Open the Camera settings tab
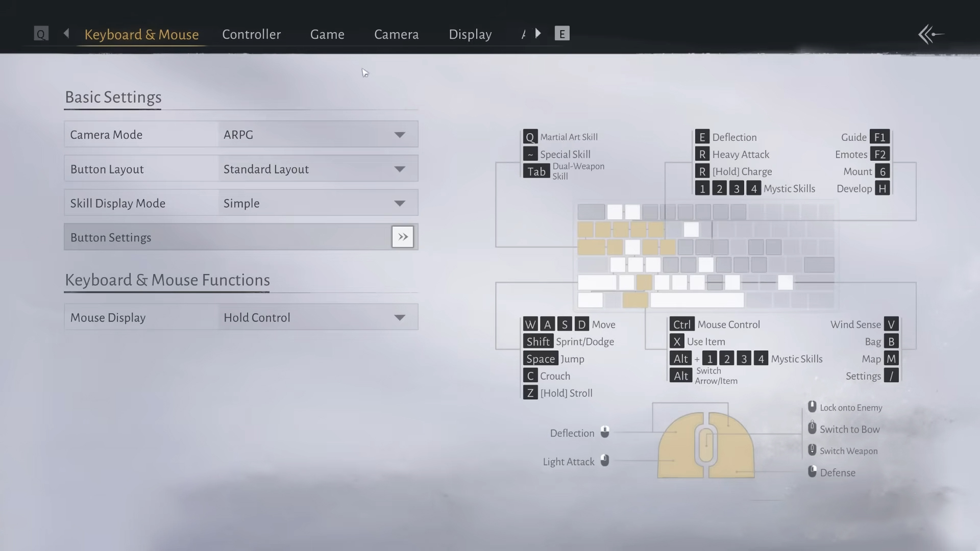980x551 pixels. (x=396, y=34)
